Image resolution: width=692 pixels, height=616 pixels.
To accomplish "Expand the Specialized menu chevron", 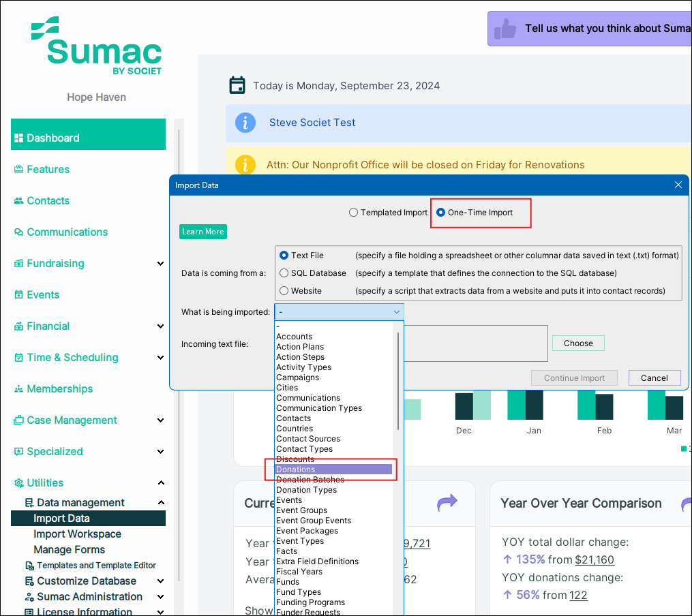I will point(161,452).
